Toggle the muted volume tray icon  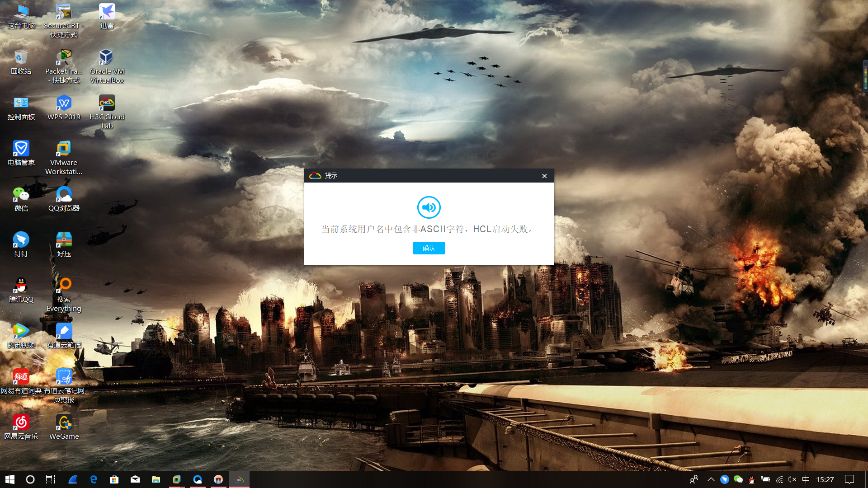(792, 479)
